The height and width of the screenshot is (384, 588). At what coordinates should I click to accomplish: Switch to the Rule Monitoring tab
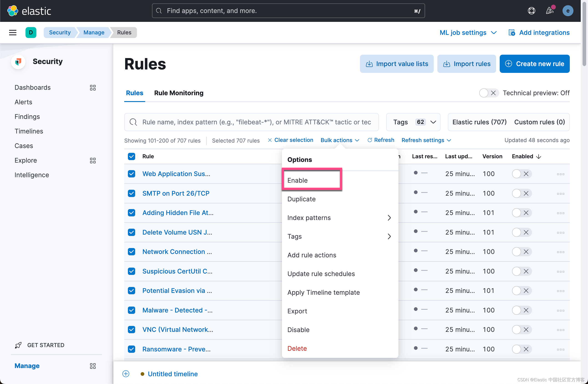179,93
